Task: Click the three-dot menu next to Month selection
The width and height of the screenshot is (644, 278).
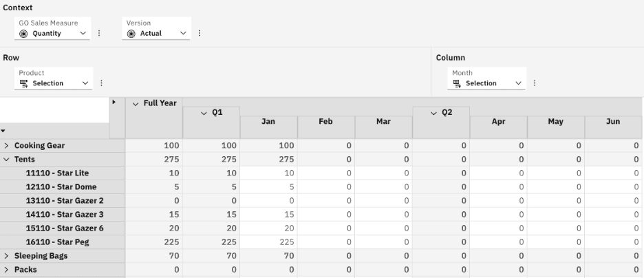Action: coord(535,83)
